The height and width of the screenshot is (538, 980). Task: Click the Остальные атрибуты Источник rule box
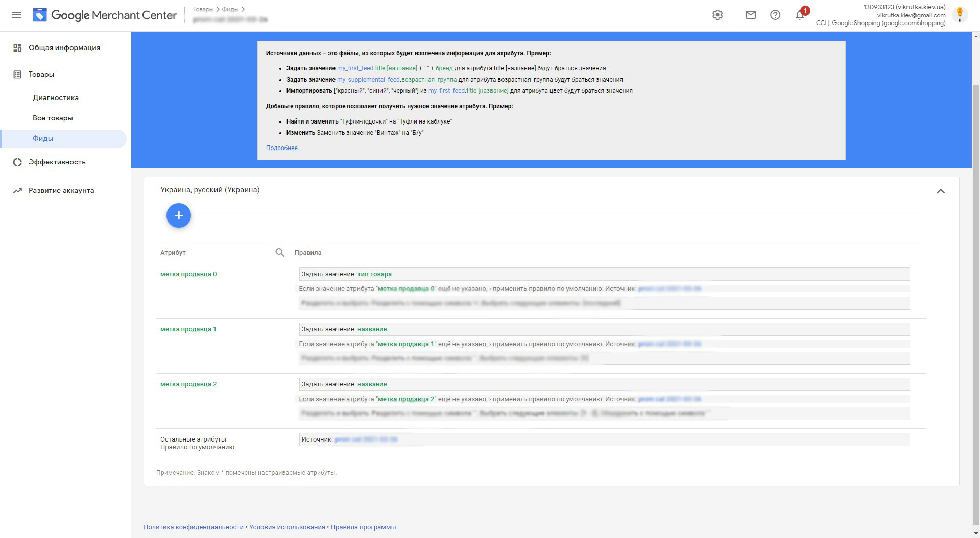click(604, 439)
